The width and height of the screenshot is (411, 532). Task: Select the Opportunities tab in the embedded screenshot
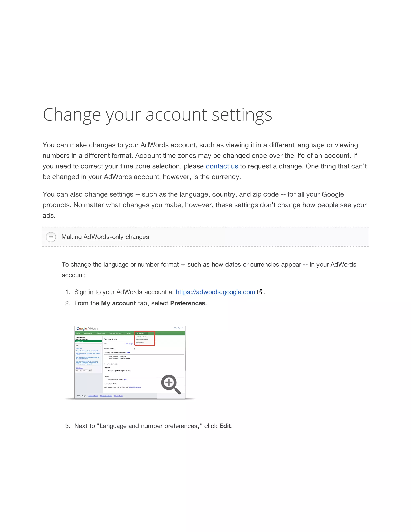100,333
